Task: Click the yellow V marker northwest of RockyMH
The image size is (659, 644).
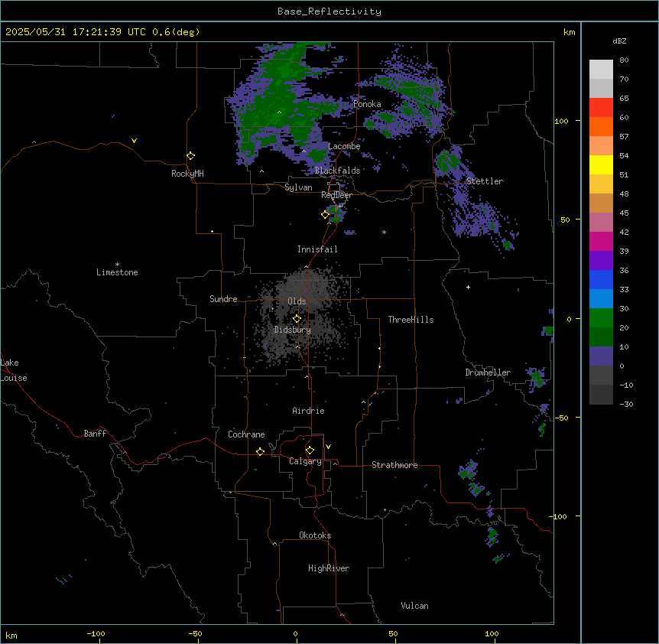Action: point(134,141)
